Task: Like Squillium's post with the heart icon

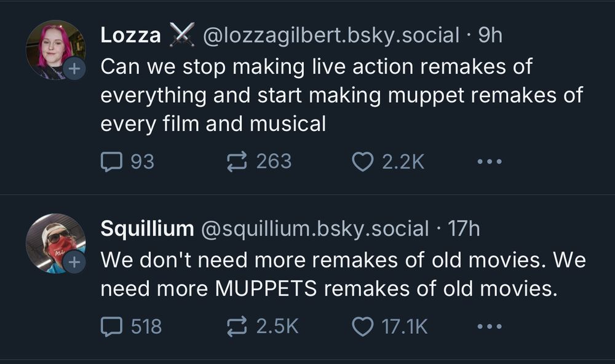Action: 363,326
